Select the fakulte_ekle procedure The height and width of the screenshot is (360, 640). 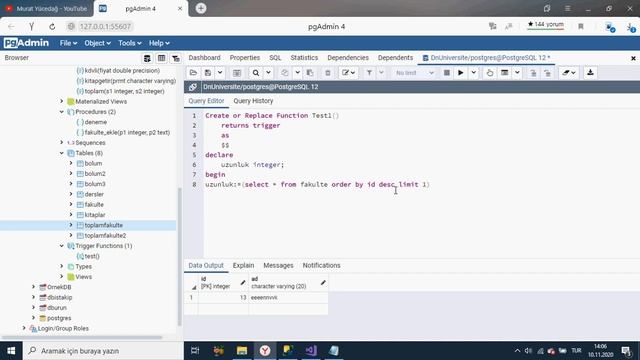tap(127, 132)
